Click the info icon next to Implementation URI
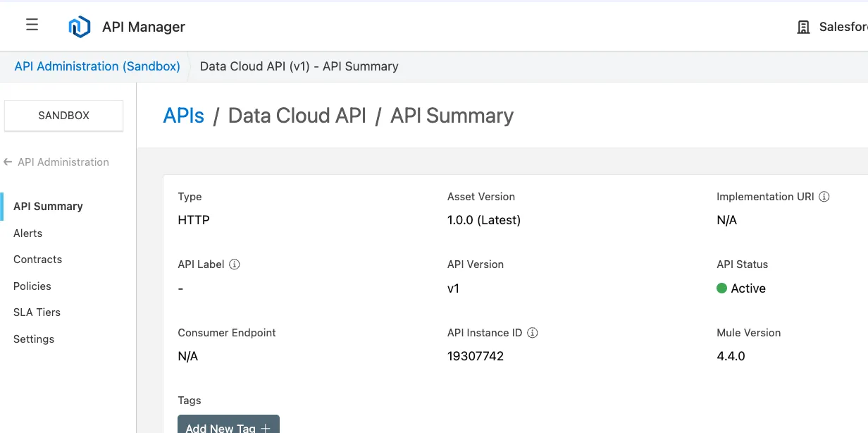 824,197
